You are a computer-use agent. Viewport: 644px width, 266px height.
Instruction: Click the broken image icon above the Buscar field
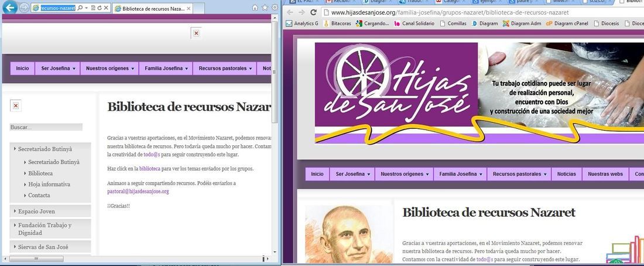point(16,105)
